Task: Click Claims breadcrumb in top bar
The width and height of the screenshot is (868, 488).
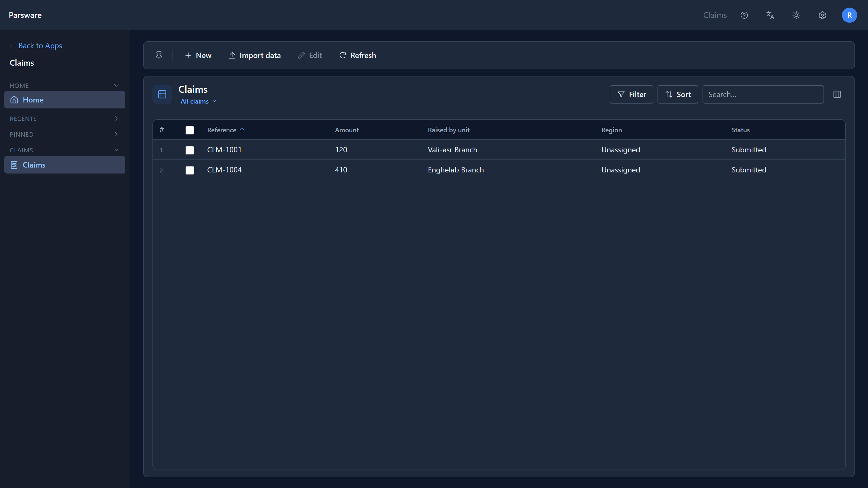Action: click(715, 15)
